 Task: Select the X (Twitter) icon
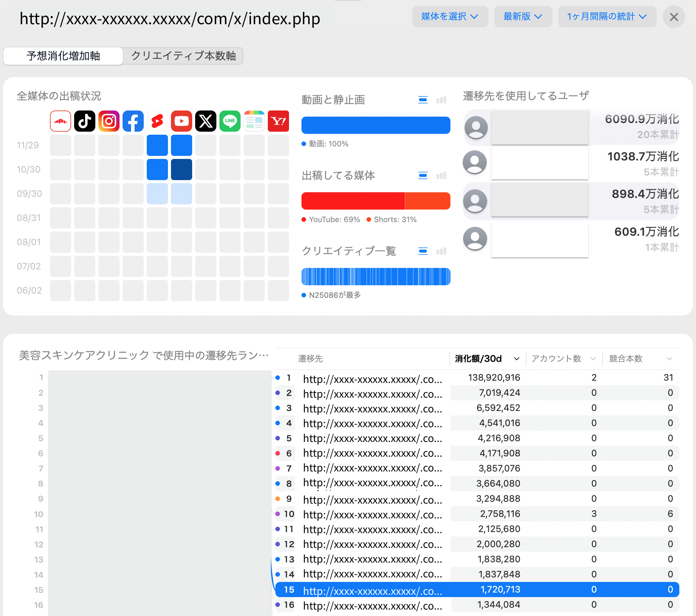pos(206,121)
